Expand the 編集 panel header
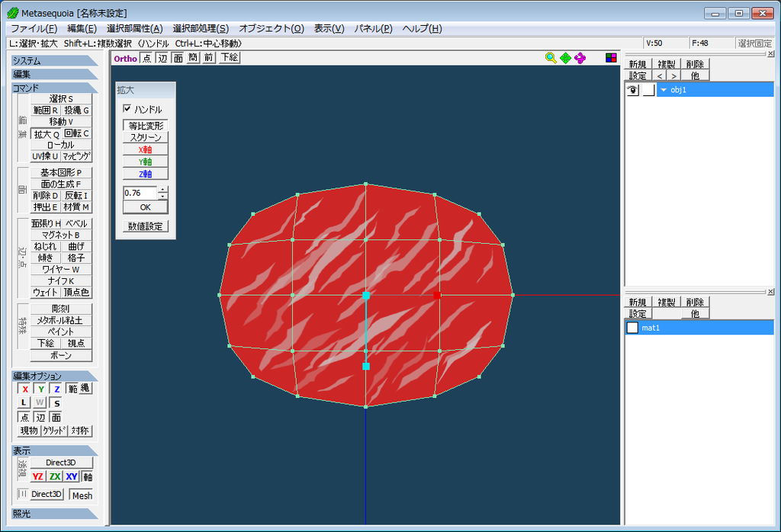This screenshot has height=532, width=781. (55, 74)
